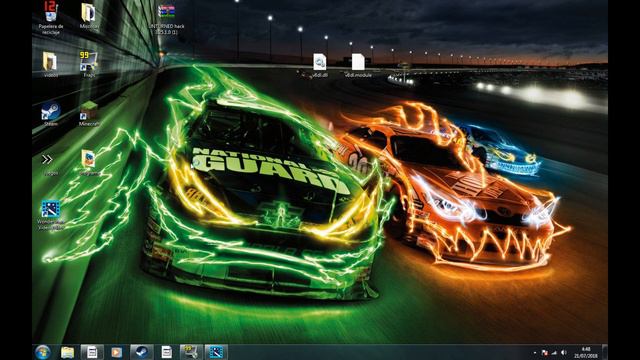Open the network signal tray icon
The width and height of the screenshot is (640, 360).
pyautogui.click(x=554, y=353)
